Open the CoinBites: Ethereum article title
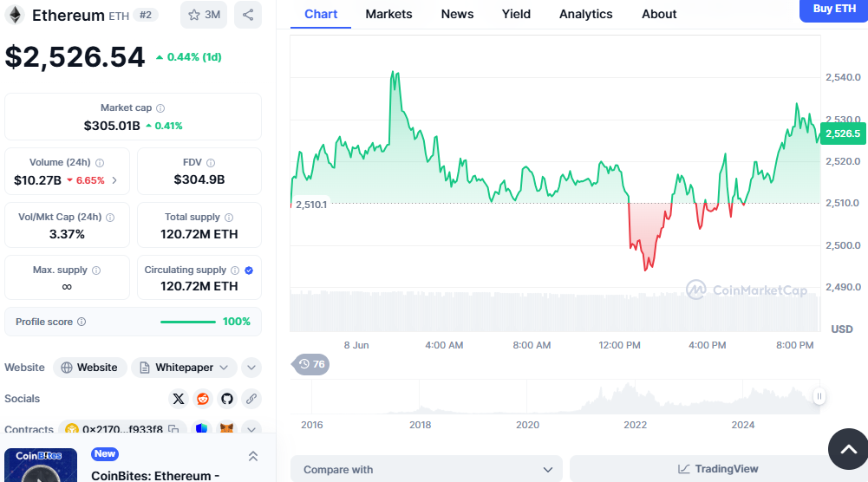This screenshot has height=482, width=868. coord(155,475)
